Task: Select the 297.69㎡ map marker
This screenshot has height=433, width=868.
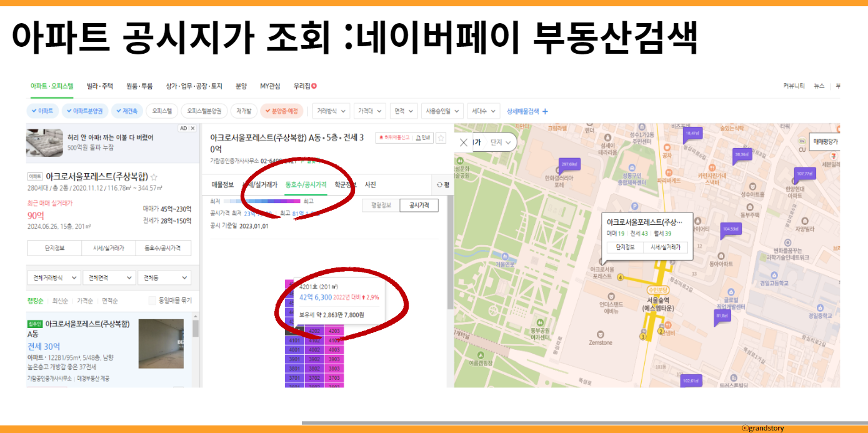Action: [568, 165]
